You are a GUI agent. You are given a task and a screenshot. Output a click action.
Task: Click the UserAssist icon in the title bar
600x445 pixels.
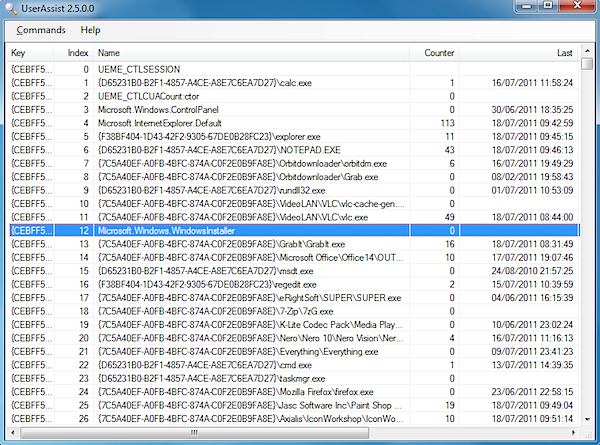coord(10,9)
